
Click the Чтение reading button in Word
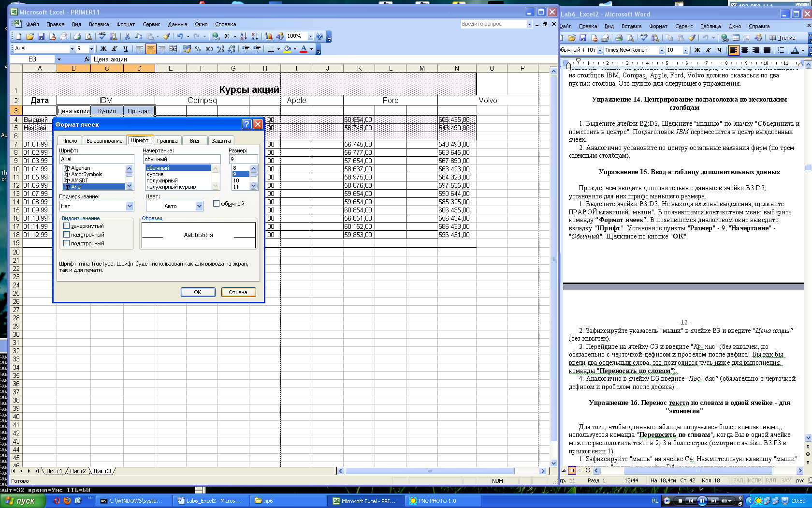coord(782,38)
